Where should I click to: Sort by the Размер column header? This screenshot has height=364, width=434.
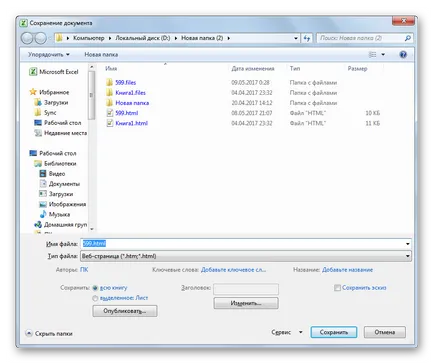pyautogui.click(x=357, y=68)
